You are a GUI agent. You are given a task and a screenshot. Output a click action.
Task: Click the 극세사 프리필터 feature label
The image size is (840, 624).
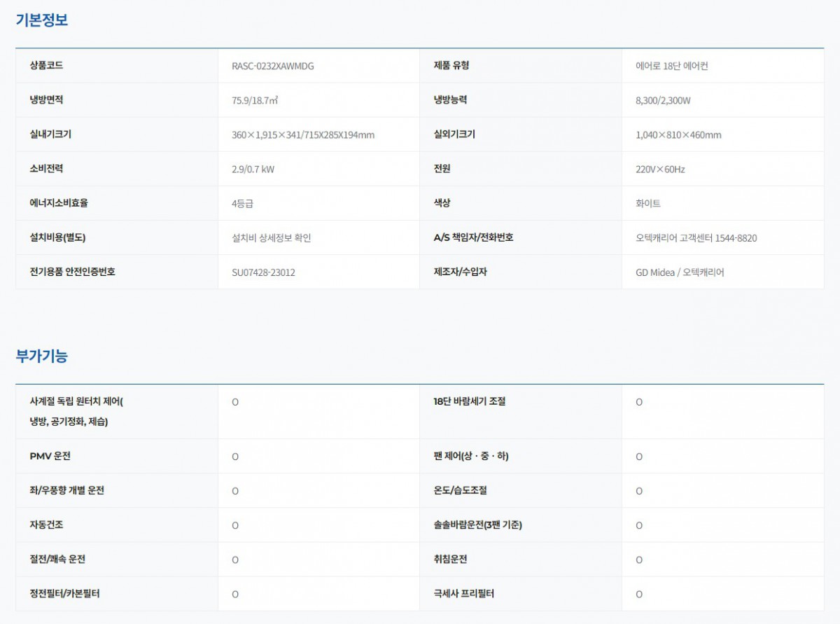point(463,593)
